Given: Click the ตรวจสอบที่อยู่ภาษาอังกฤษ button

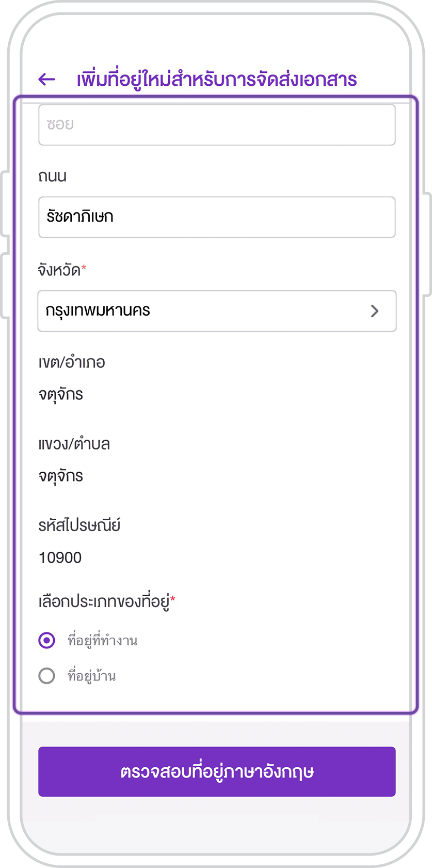Looking at the screenshot, I should [x=217, y=771].
